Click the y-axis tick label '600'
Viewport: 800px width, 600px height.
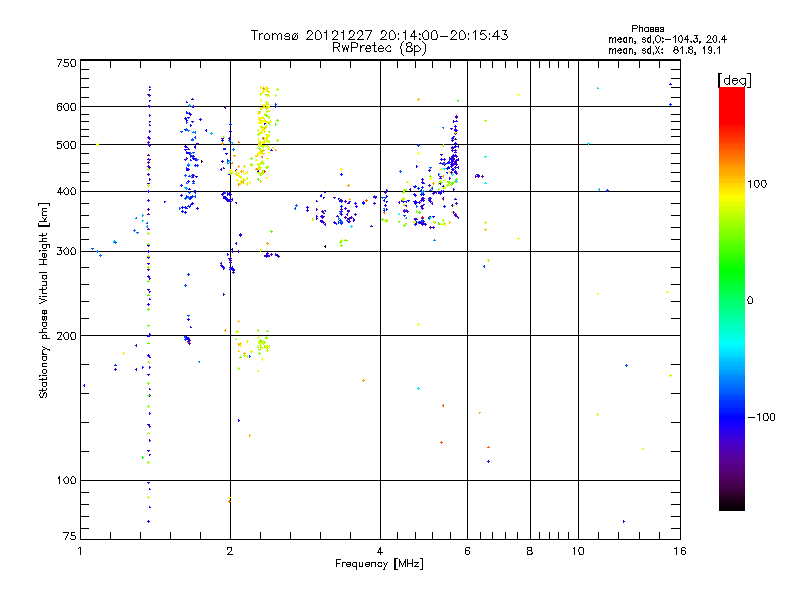tap(66, 107)
